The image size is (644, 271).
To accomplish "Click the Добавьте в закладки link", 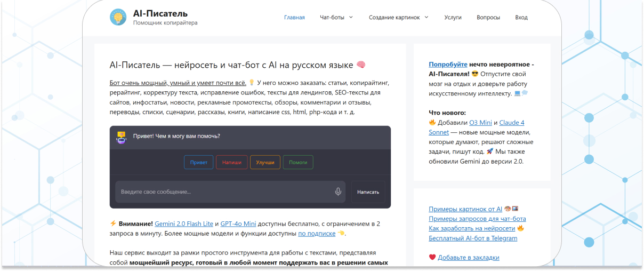I will coord(469,257).
